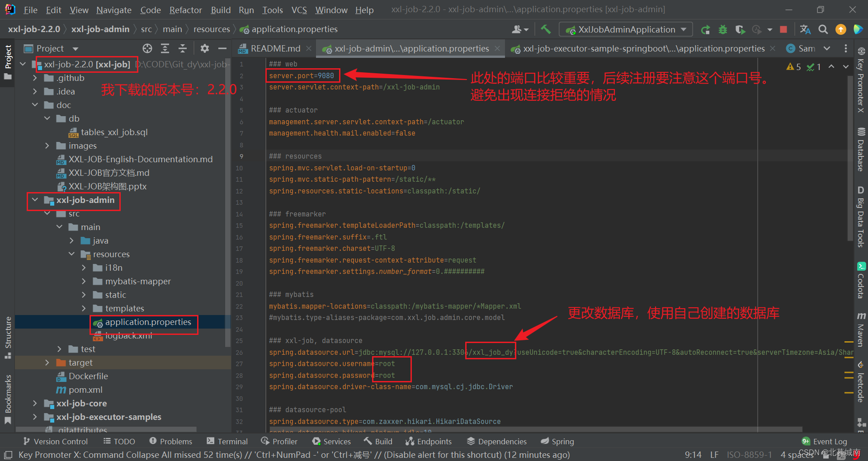This screenshot has height=461, width=868.
Task: Open the profiler run-options dropdown arrow
Action: (769, 30)
